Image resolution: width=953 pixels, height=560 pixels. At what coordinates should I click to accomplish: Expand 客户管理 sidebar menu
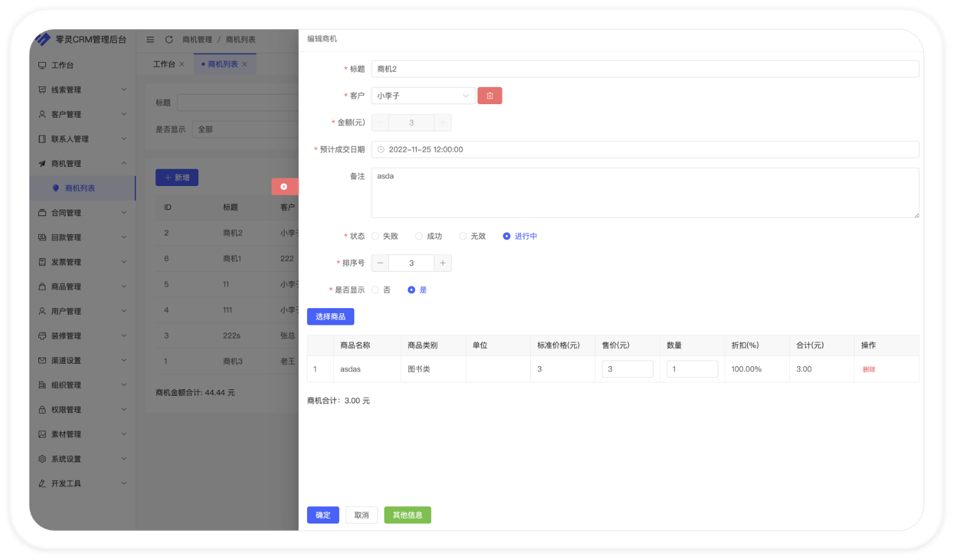tap(83, 114)
